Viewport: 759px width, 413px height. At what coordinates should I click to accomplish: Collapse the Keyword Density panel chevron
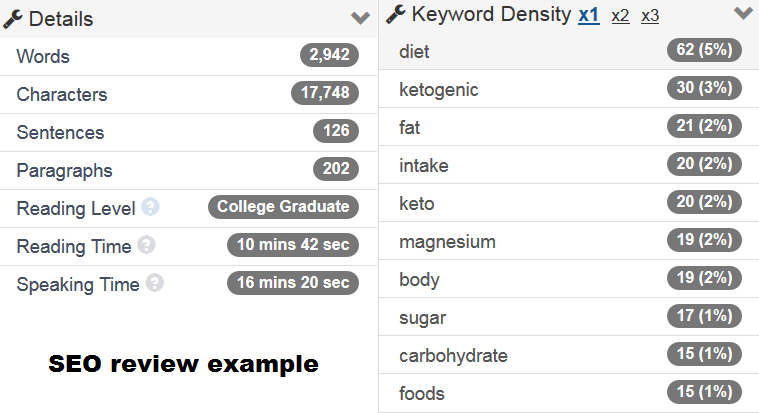tap(742, 14)
